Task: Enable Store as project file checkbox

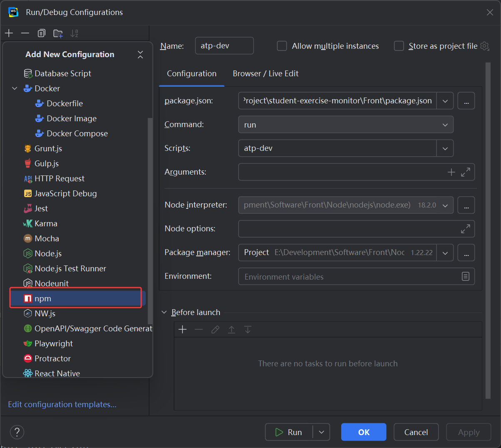Action: point(399,46)
